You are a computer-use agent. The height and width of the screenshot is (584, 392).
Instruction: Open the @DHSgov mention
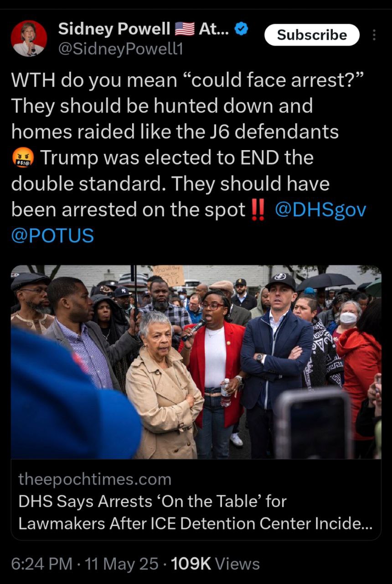tap(321, 210)
